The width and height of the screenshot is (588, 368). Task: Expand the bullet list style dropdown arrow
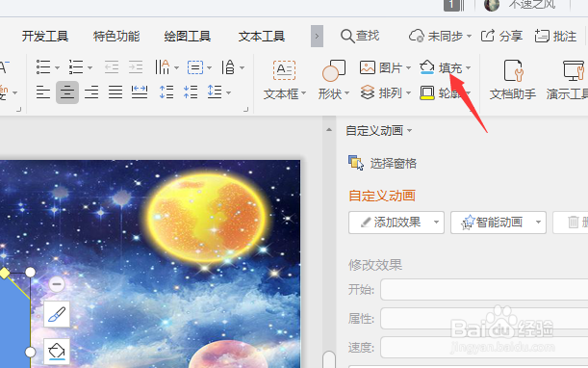pyautogui.click(x=57, y=68)
